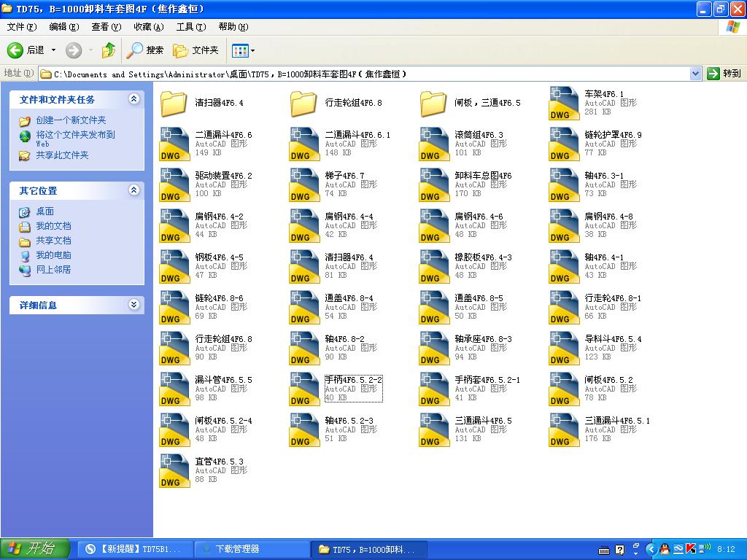Go up one folder level

(x=109, y=50)
